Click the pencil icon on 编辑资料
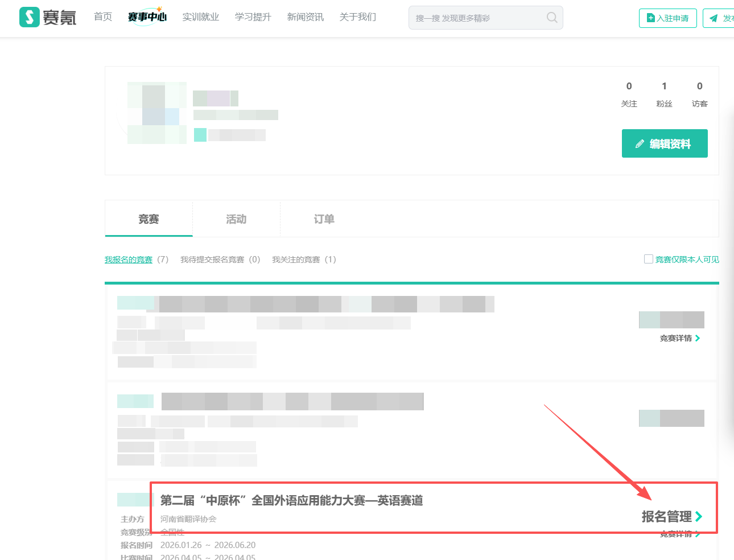The image size is (734, 560). point(640,144)
